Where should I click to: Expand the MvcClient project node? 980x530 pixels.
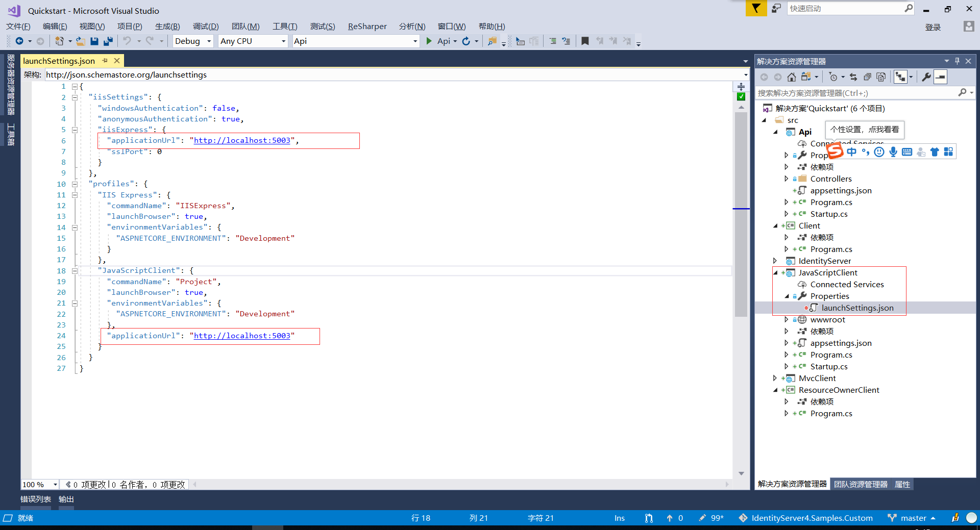pyautogui.click(x=775, y=378)
